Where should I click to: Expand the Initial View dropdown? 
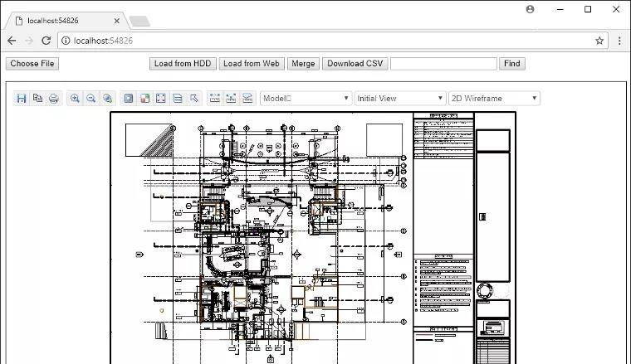(x=399, y=99)
